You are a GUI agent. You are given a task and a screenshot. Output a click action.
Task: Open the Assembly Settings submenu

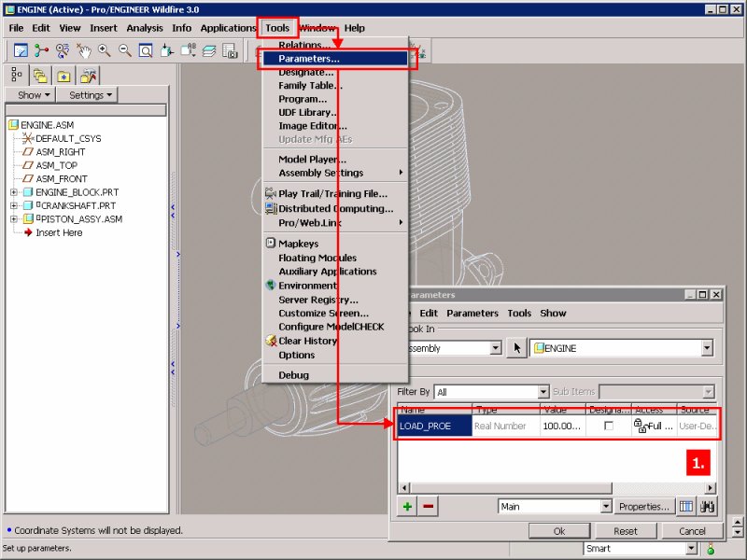(x=335, y=173)
